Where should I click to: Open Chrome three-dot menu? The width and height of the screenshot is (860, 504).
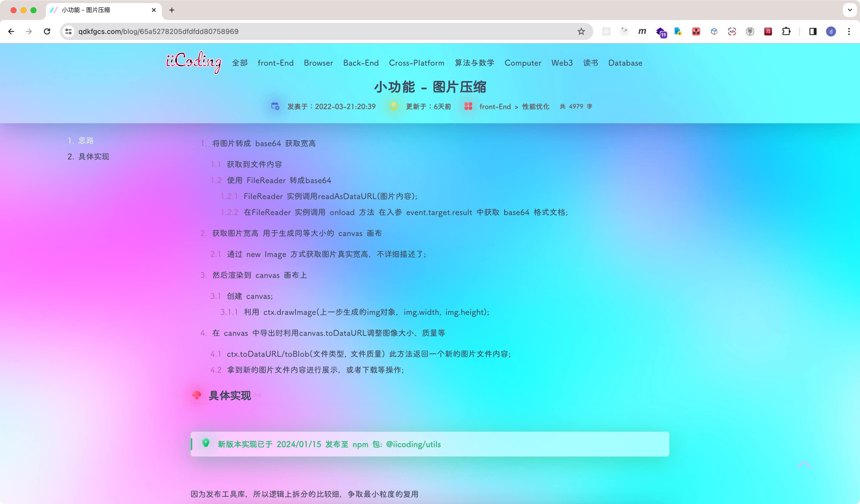849,31
